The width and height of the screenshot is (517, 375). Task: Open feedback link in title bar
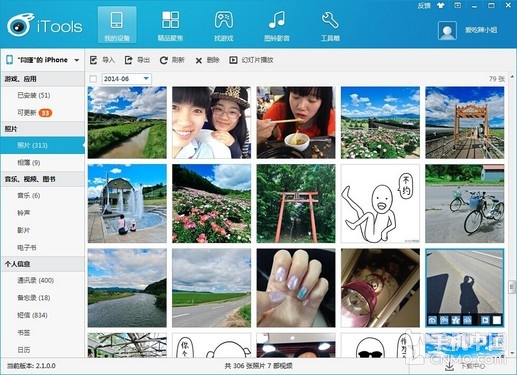[x=424, y=6]
